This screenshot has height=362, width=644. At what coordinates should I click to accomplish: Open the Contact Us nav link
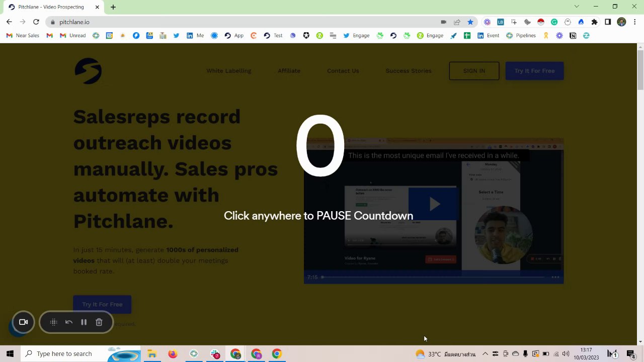click(x=343, y=71)
